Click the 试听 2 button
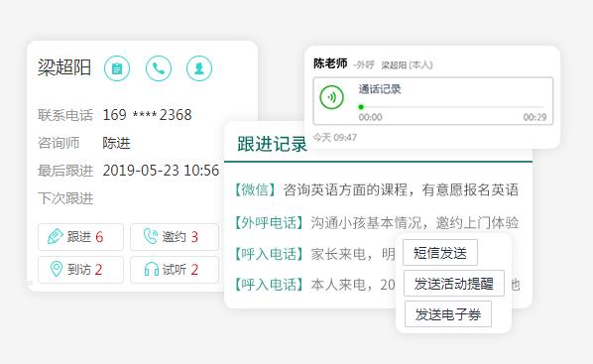Image resolution: width=593 pixels, height=364 pixels. (x=175, y=270)
